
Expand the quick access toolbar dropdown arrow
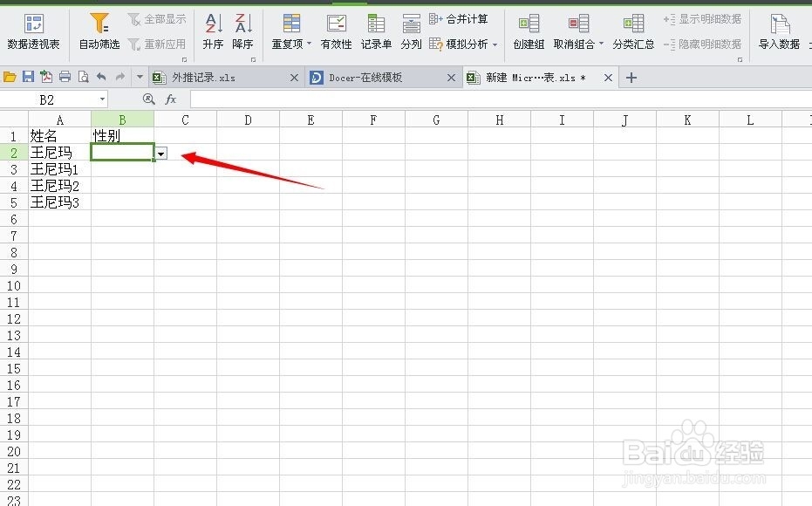coord(140,77)
